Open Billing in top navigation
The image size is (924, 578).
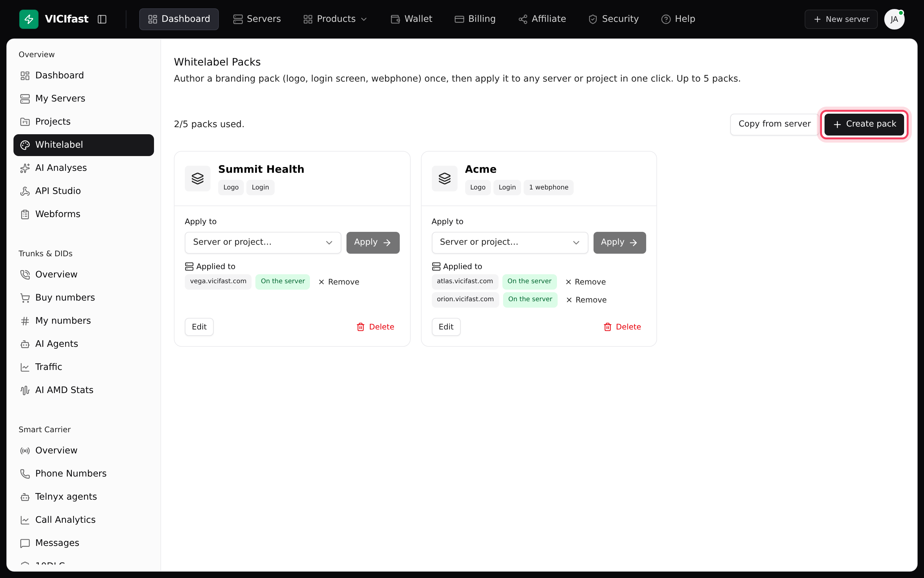tap(475, 19)
